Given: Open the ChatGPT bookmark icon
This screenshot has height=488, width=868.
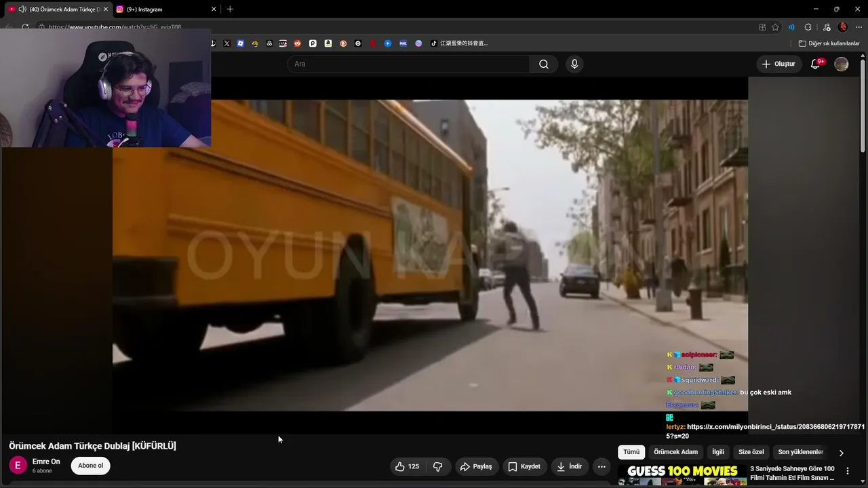Looking at the screenshot, I should (x=269, y=43).
